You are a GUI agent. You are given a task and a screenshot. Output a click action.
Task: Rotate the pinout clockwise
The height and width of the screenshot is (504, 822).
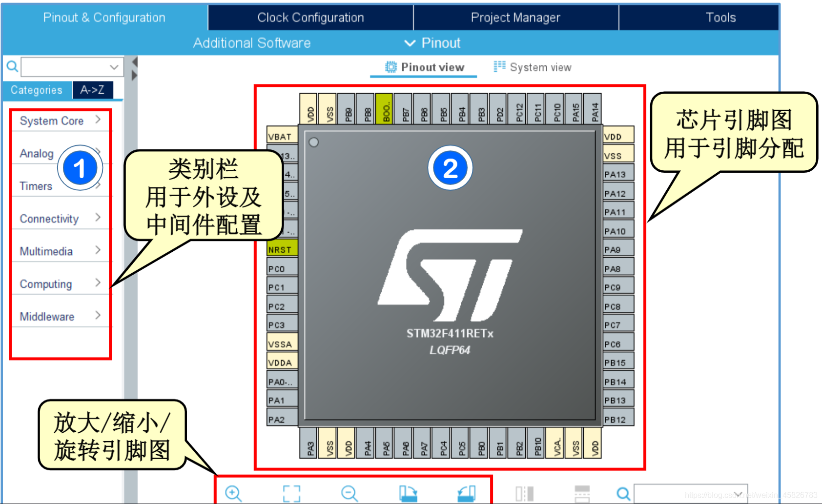[x=408, y=493]
